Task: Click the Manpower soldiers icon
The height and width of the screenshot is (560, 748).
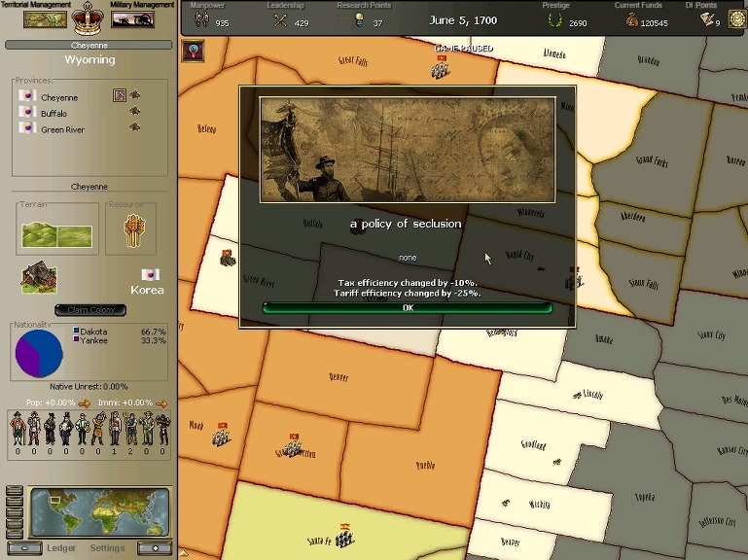Action: (201, 19)
